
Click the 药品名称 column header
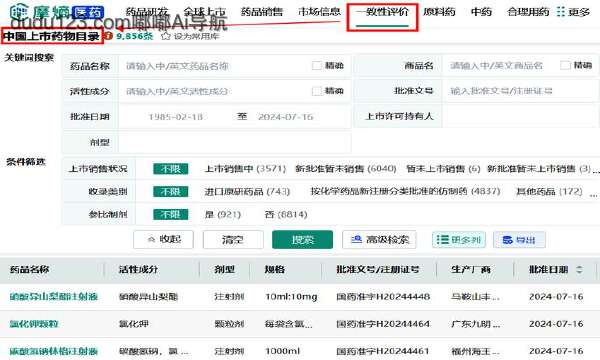pyautogui.click(x=29, y=269)
